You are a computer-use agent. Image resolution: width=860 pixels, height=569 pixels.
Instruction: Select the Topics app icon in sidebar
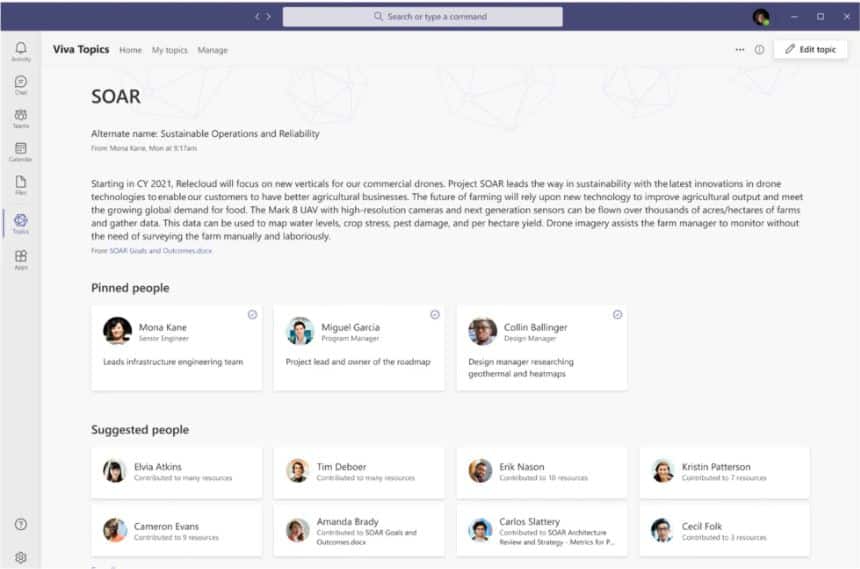click(21, 223)
